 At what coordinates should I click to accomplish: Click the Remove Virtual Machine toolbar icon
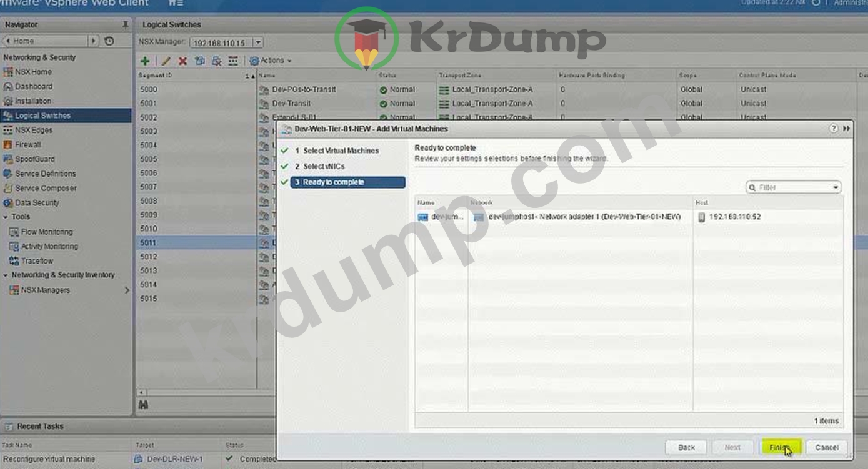pos(216,61)
